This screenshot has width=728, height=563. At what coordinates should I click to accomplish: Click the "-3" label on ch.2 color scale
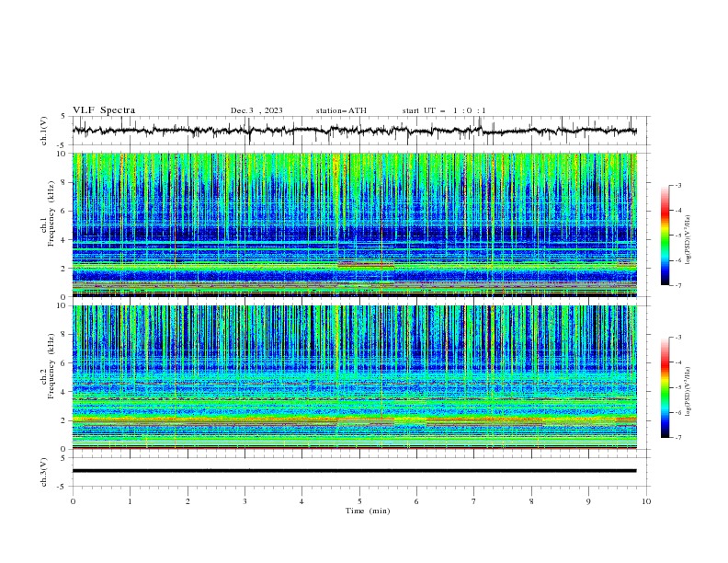click(678, 338)
